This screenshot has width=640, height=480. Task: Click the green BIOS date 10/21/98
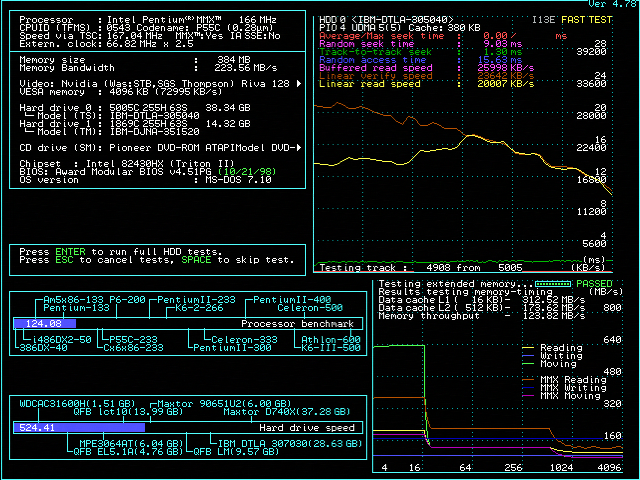click(247, 172)
